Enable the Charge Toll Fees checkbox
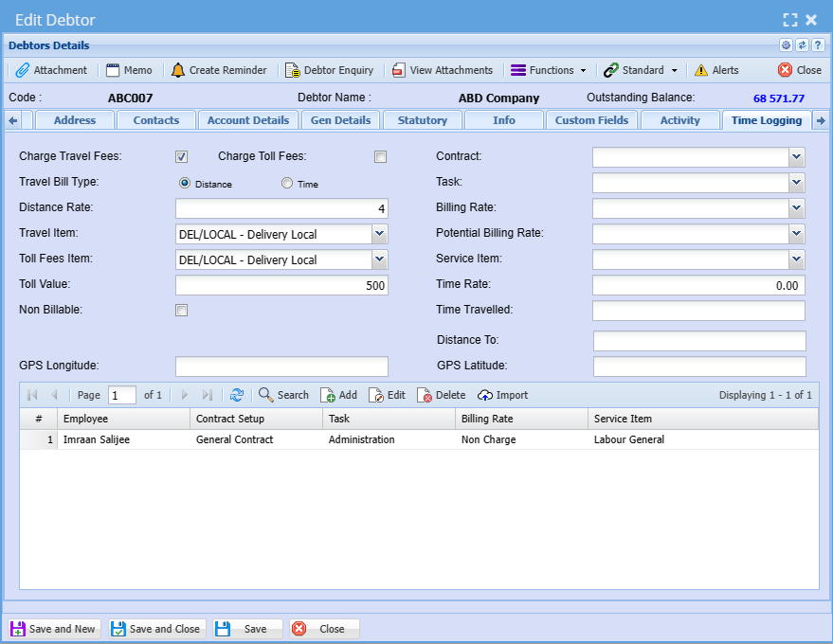 click(x=381, y=157)
